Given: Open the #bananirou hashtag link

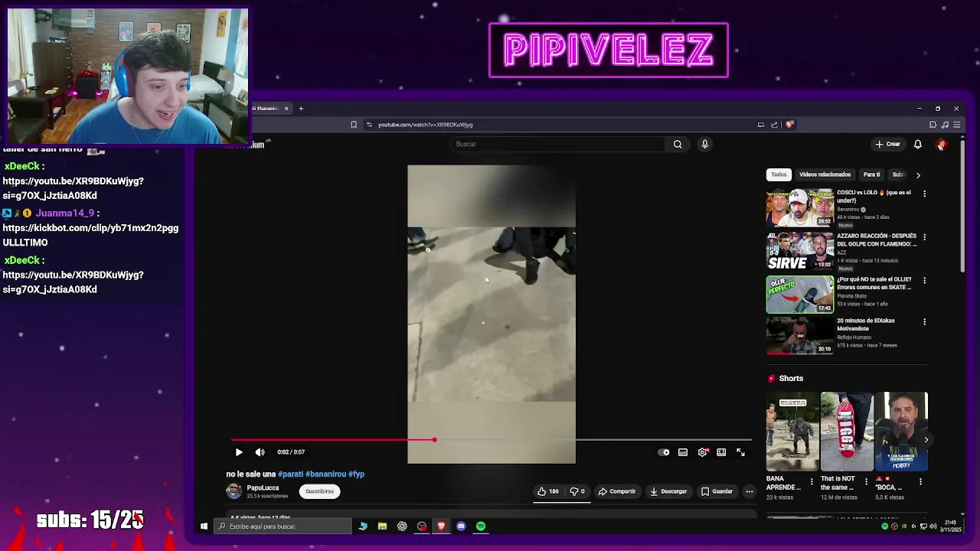Looking at the screenshot, I should coord(325,474).
